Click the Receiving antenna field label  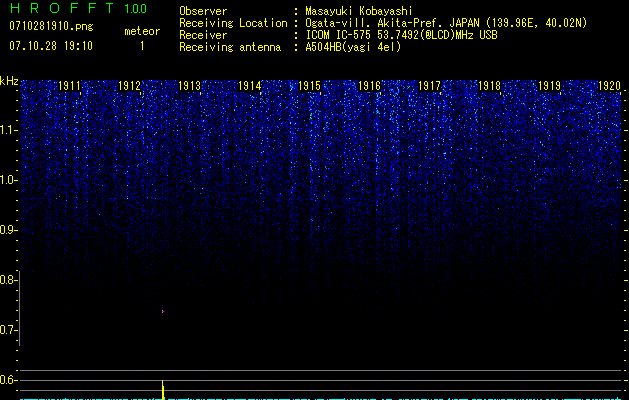pos(230,47)
